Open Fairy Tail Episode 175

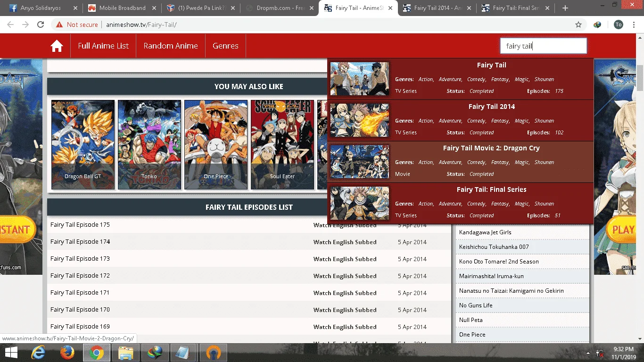coord(80,225)
